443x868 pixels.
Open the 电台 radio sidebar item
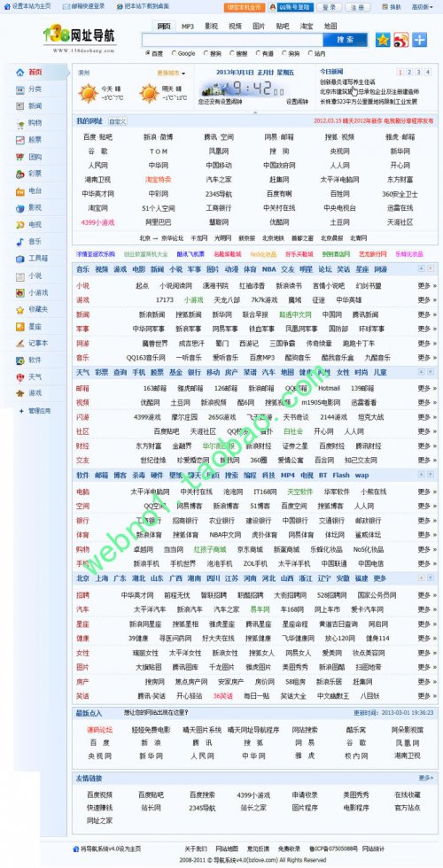(x=35, y=191)
